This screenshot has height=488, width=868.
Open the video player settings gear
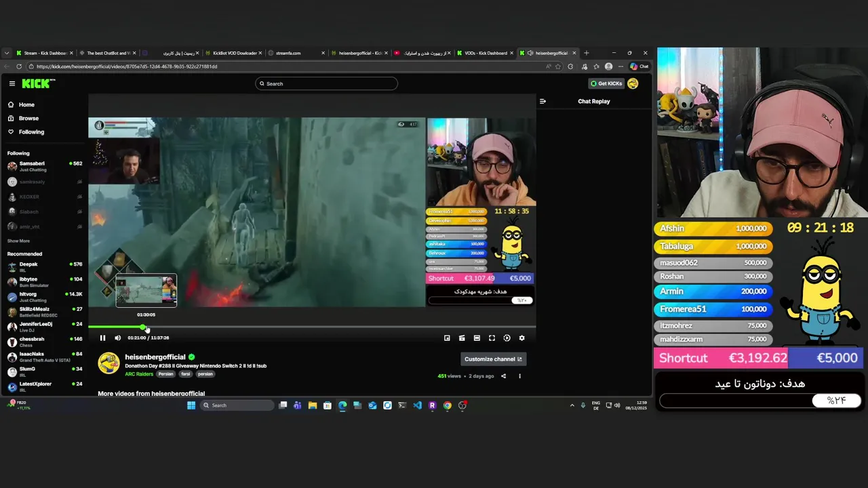[521, 338]
